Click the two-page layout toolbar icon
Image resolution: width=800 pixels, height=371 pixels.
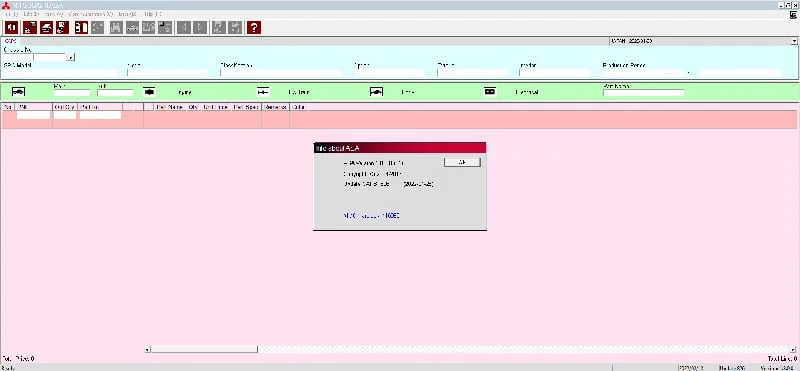click(81, 27)
